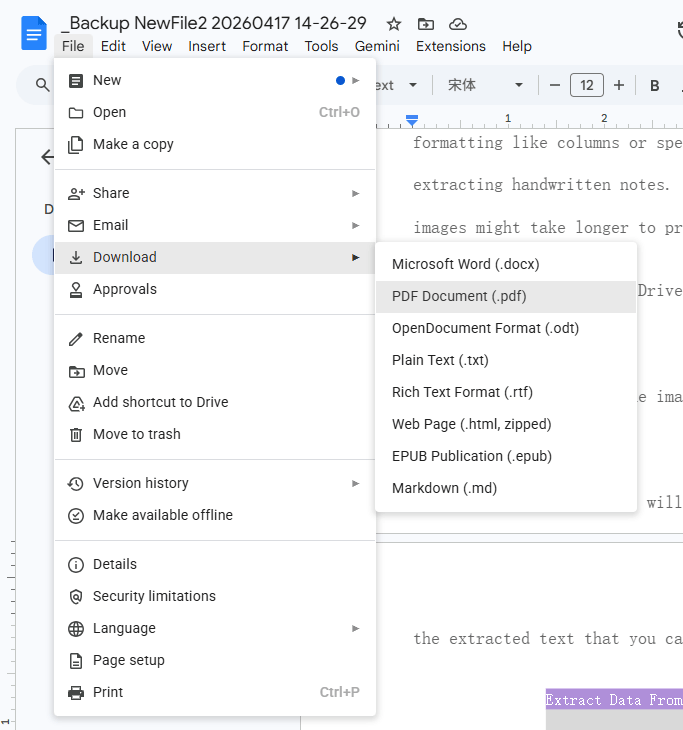Select Approvals menu item
Viewport: 683px width, 730px height.
[x=215, y=290]
